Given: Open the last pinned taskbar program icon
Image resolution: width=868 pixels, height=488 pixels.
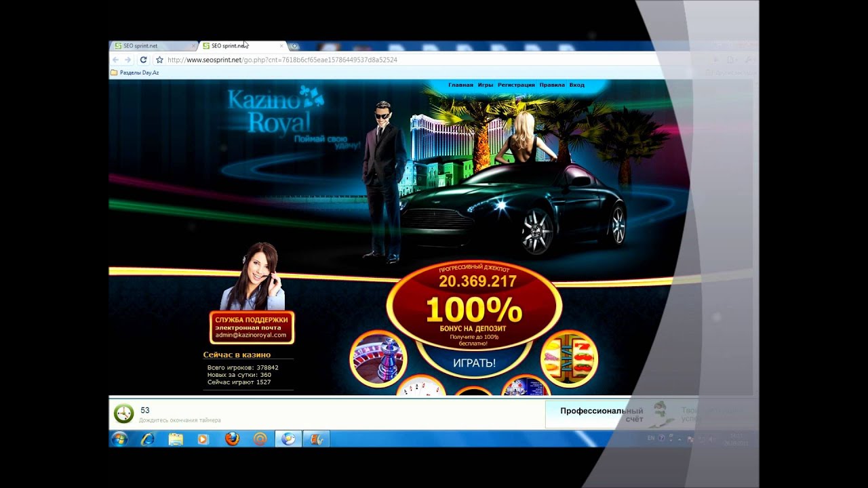Looking at the screenshot, I should (x=316, y=439).
